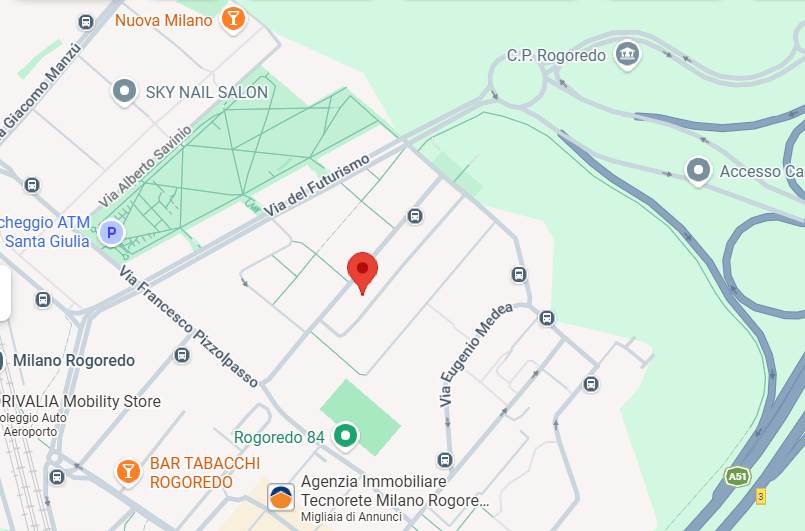
Task: Click the SKY NAIL SALON marker
Action: click(x=124, y=91)
